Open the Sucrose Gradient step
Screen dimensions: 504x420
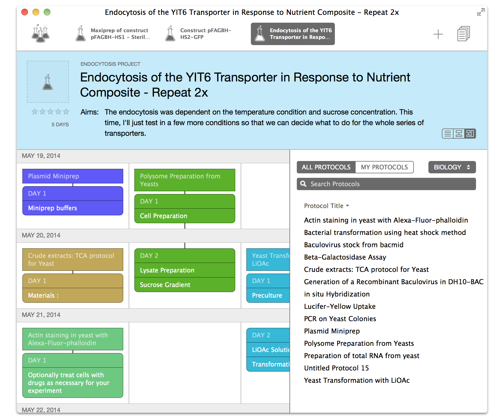coord(185,285)
